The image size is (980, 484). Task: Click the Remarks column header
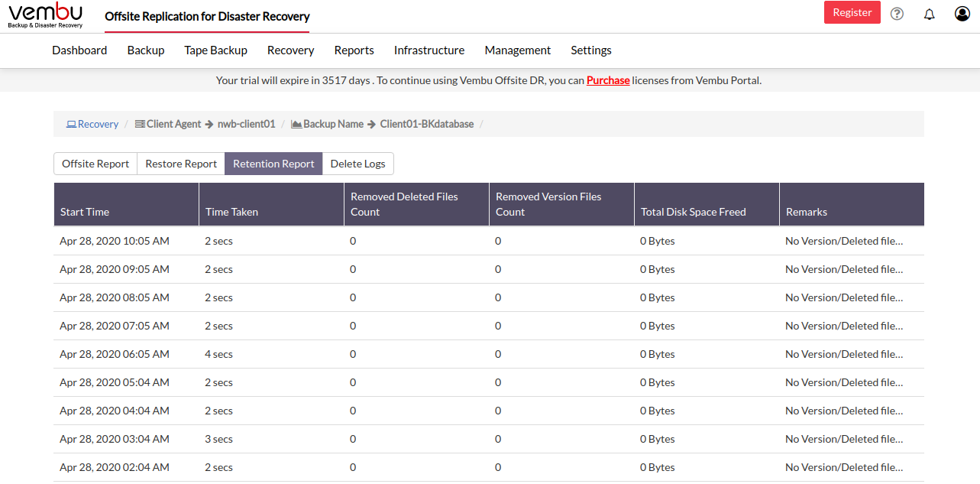point(852,204)
